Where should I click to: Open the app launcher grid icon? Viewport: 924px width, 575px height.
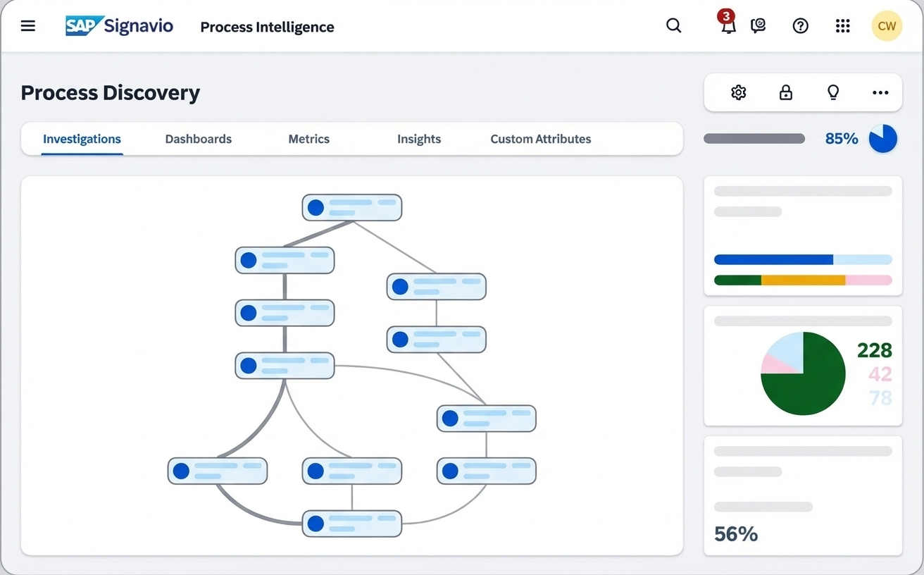click(x=842, y=26)
